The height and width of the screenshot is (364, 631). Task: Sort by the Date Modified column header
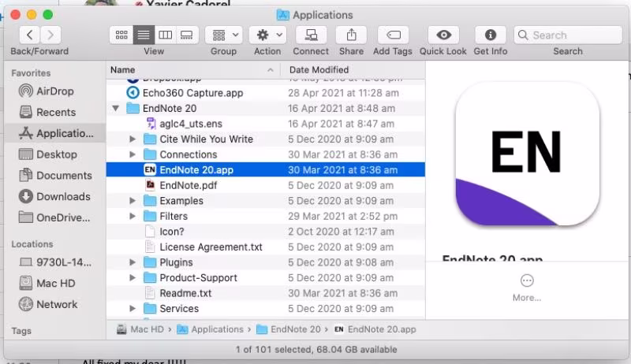click(x=353, y=70)
